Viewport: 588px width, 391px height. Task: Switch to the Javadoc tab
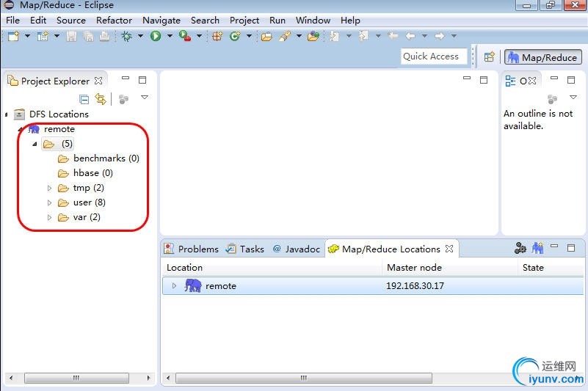297,249
